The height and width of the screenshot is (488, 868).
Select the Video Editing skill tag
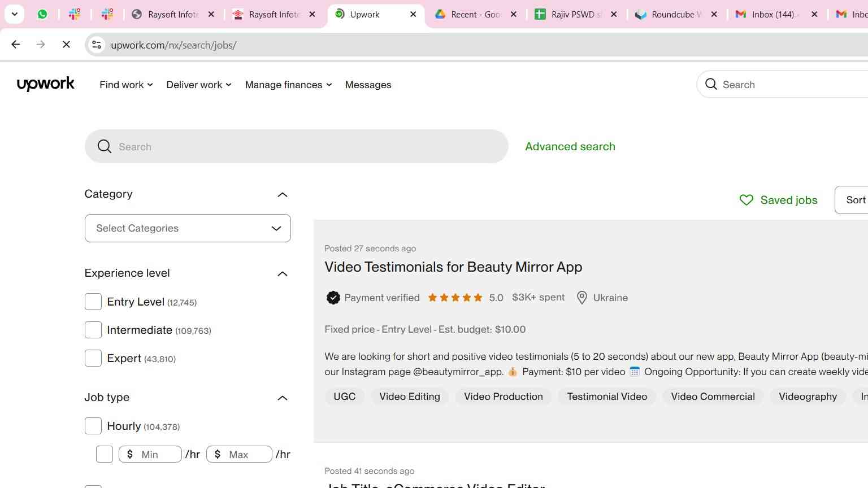coord(410,396)
